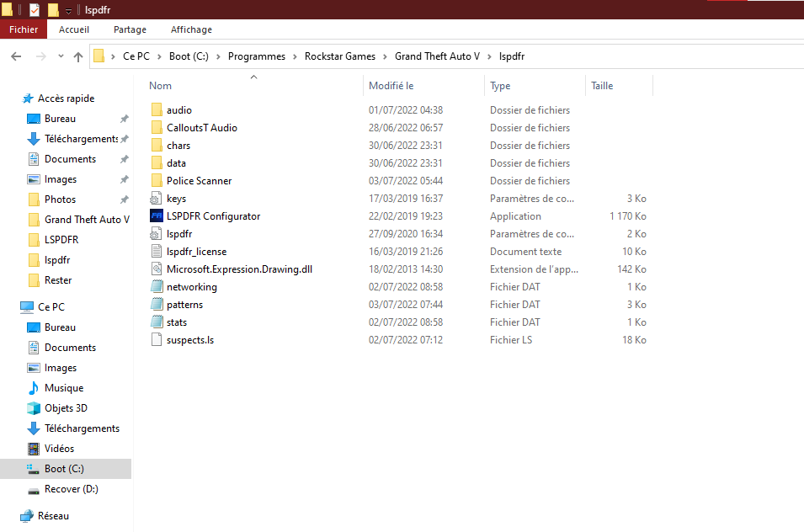Open Accès rapide in the sidebar
The height and width of the screenshot is (532, 804).
(66, 98)
